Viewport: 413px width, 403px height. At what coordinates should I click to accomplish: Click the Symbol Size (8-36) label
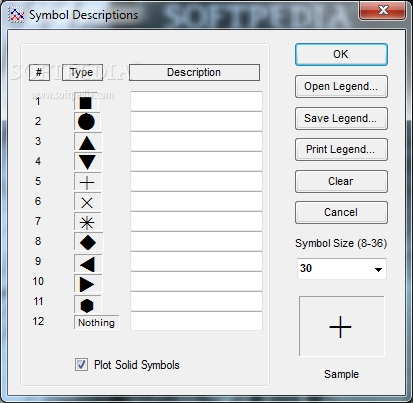coord(341,243)
